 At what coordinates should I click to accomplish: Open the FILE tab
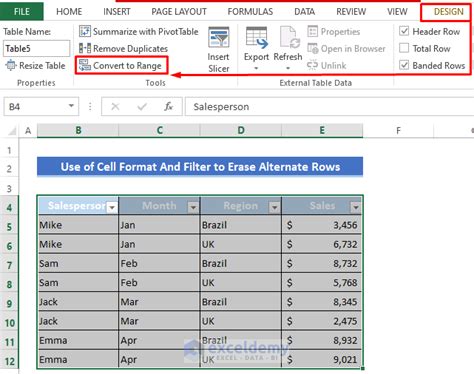click(22, 12)
